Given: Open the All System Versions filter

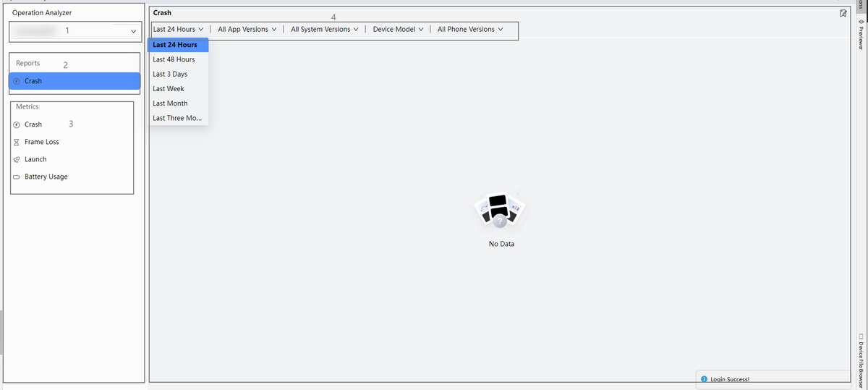Looking at the screenshot, I should coord(325,30).
